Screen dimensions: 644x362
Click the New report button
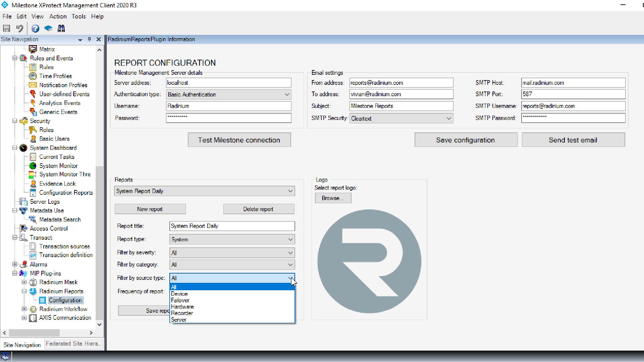click(x=150, y=209)
